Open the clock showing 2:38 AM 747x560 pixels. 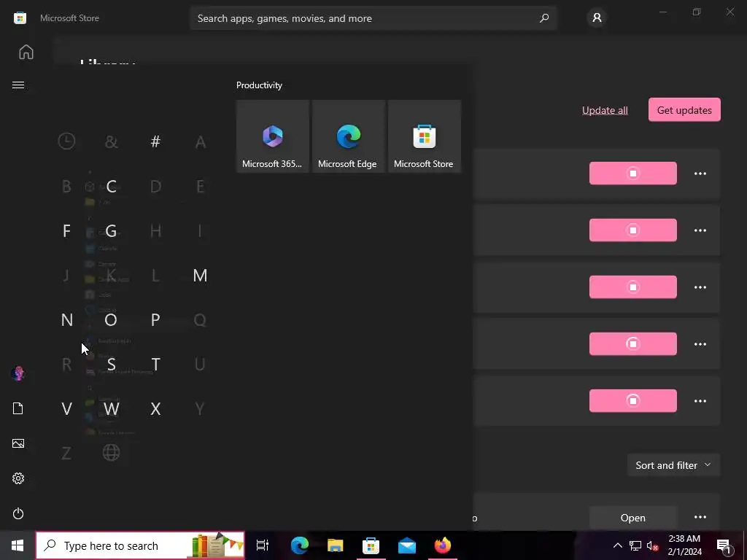[684, 545]
